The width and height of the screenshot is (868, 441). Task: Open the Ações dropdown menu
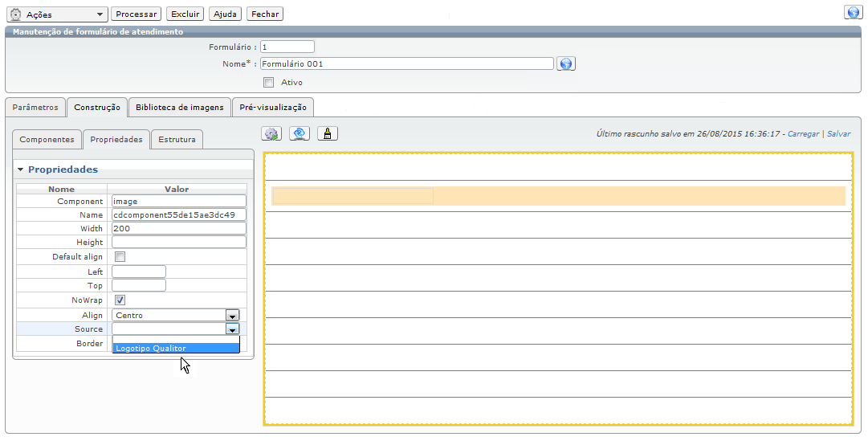point(57,14)
